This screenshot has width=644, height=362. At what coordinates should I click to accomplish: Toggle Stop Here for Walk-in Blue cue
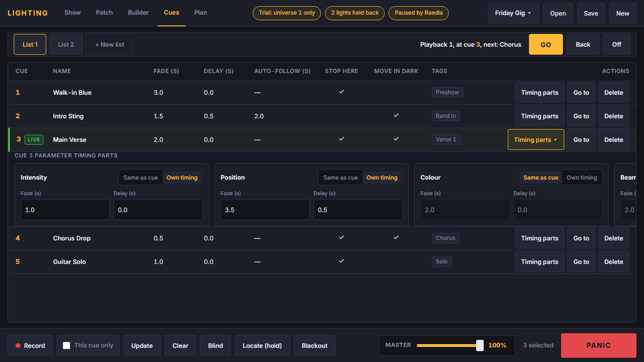tap(341, 92)
